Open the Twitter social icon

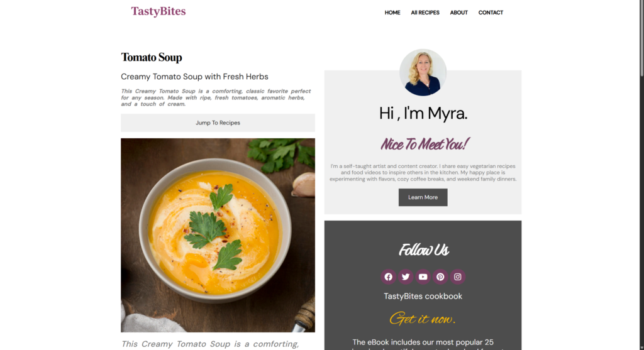(406, 277)
